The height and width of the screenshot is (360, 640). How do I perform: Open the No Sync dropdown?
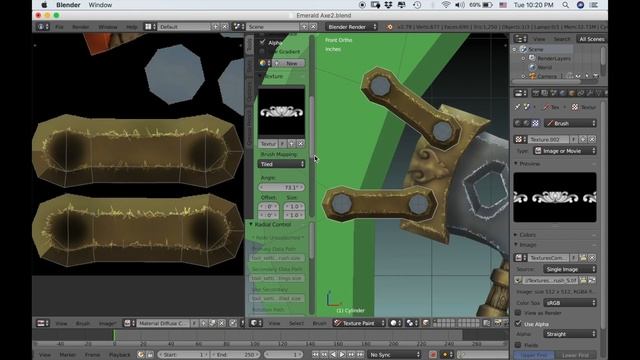pyautogui.click(x=394, y=355)
